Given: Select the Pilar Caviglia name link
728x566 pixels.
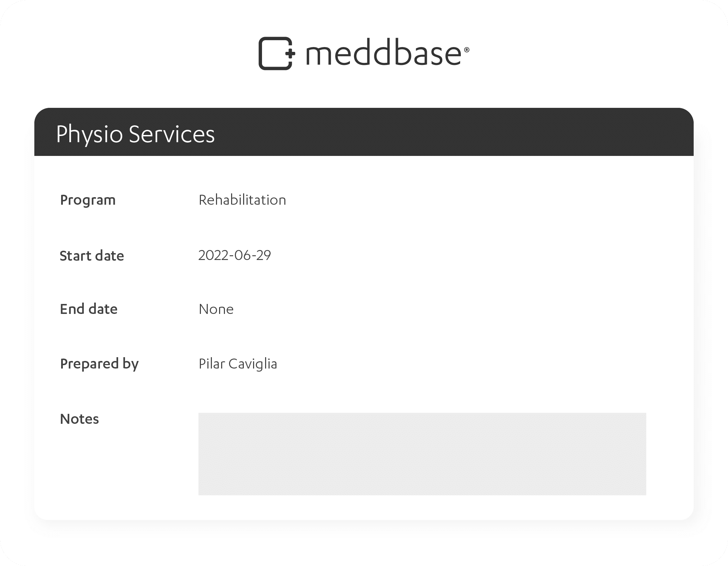Looking at the screenshot, I should (238, 364).
